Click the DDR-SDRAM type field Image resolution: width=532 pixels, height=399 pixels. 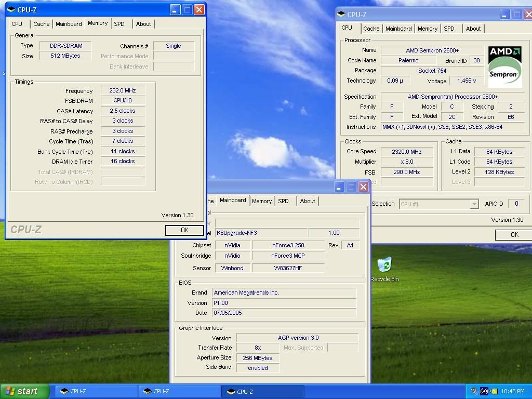click(66, 46)
